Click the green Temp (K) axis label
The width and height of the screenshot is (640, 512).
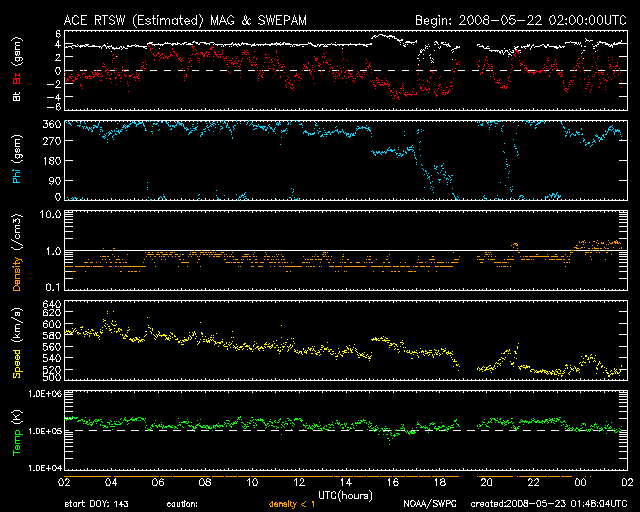click(x=17, y=431)
